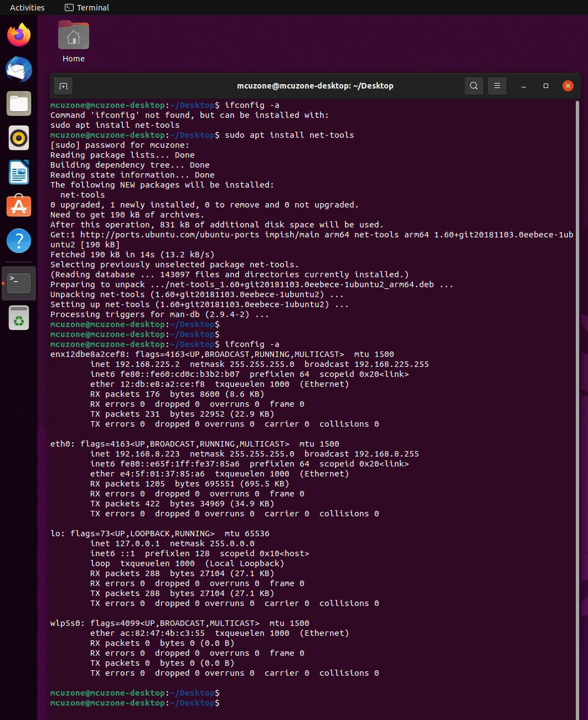Open the Help application
Screen dimensions: 588x720
(x=18, y=241)
